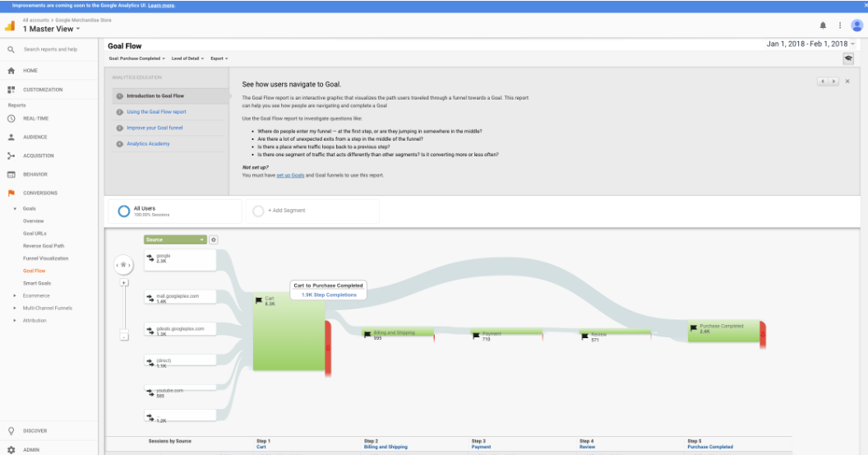Click the mail.googleplex.com source node
The image size is (868, 455).
180,297
